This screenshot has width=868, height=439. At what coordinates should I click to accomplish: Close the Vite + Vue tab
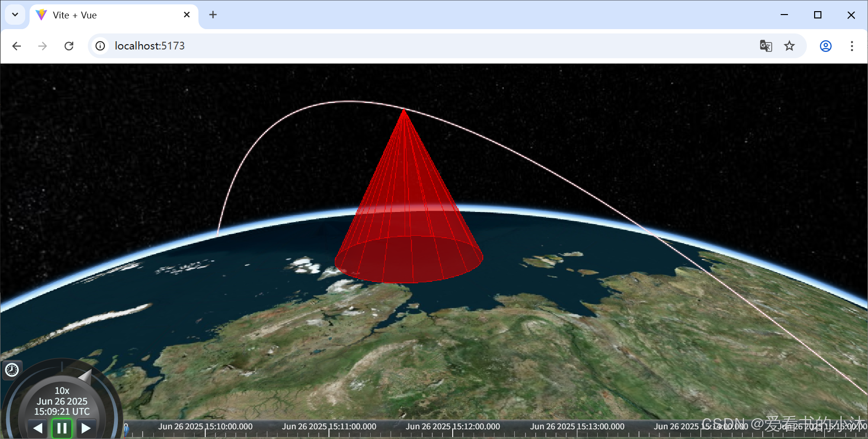click(187, 15)
